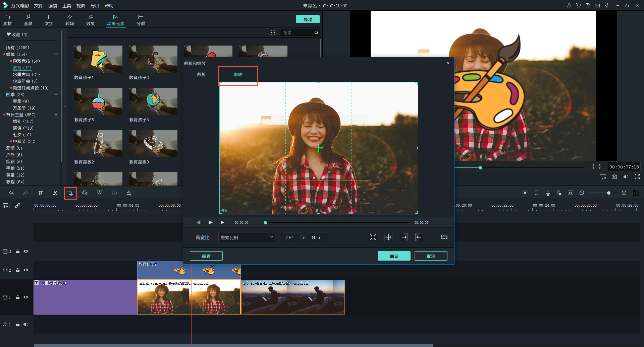Click the swap start and end icon

point(444,237)
